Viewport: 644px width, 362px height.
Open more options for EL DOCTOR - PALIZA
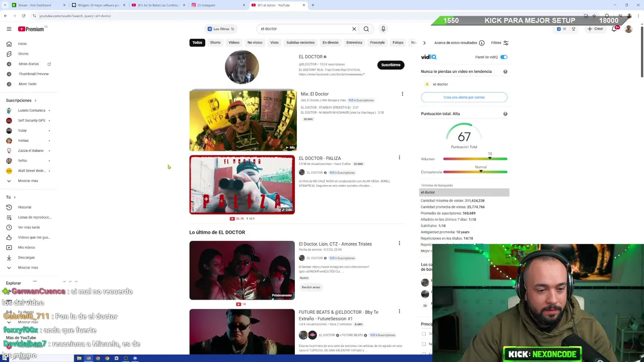click(399, 158)
